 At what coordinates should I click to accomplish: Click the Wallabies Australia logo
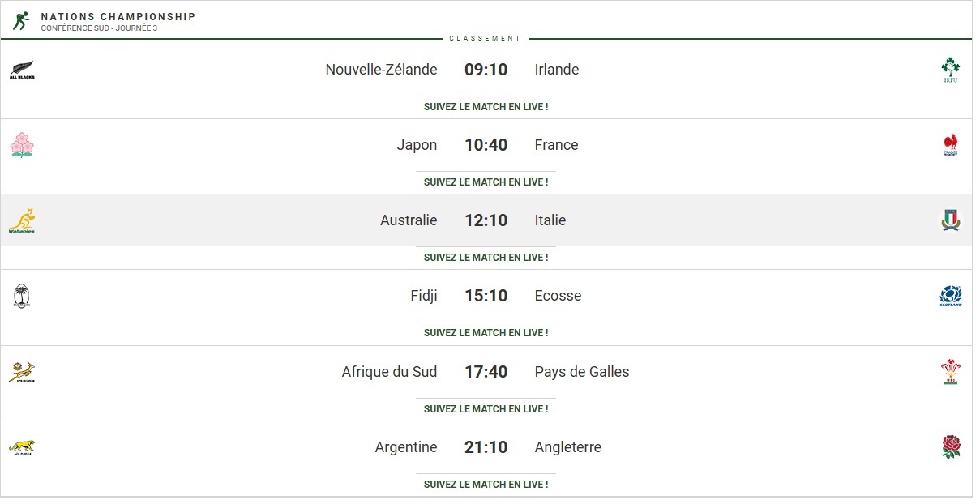[x=22, y=220]
